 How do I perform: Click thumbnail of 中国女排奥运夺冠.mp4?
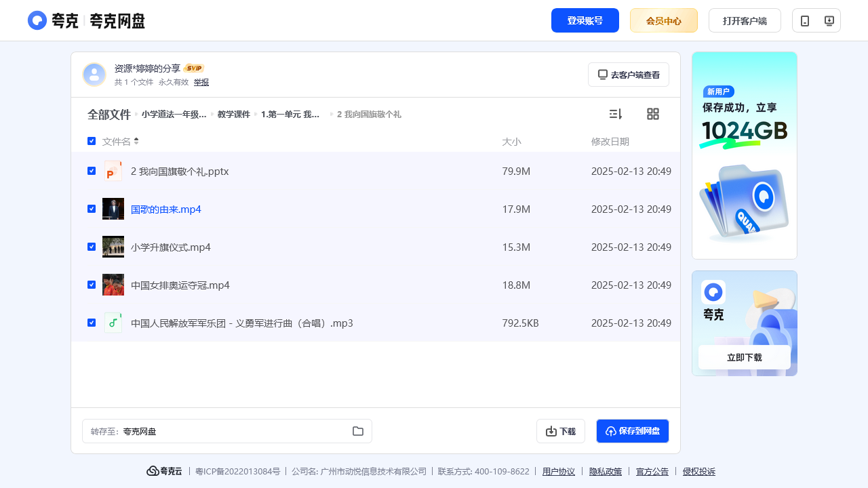tap(113, 285)
